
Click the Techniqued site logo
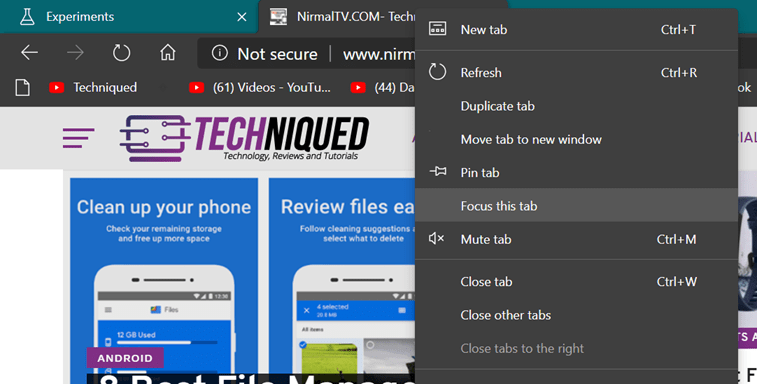(x=244, y=138)
